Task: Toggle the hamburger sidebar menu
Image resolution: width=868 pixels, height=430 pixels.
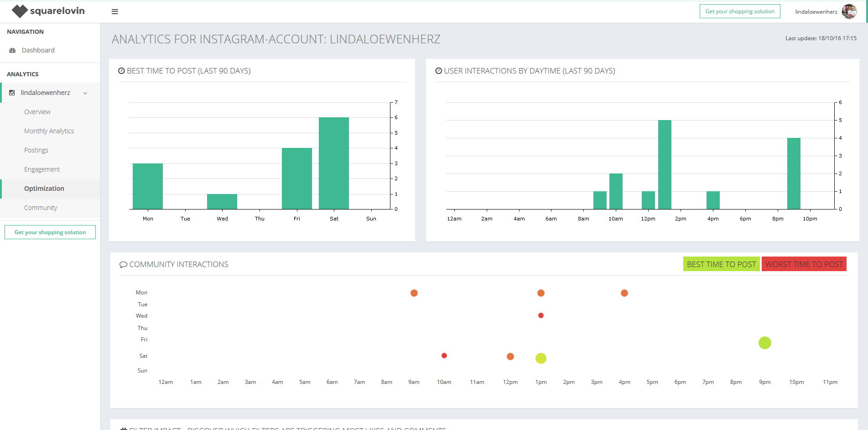Action: (115, 12)
